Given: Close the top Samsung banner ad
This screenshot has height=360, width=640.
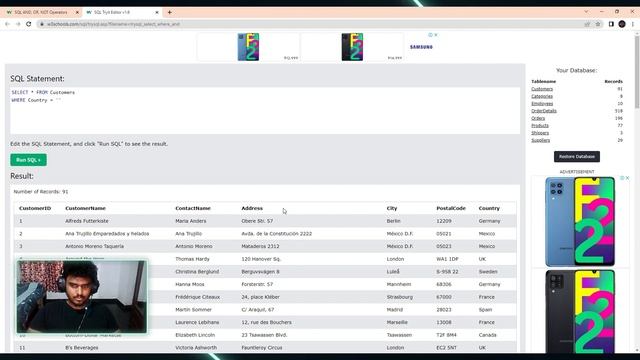Looking at the screenshot, I should [x=436, y=35].
